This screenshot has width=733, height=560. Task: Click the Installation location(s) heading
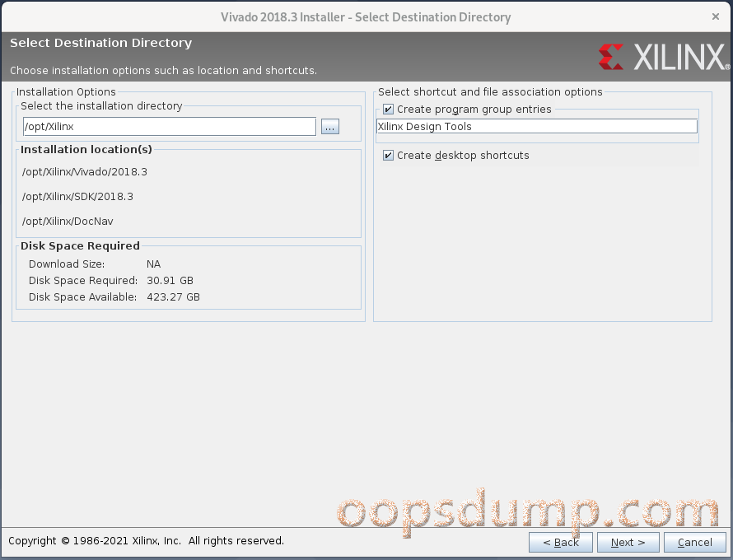tap(86, 150)
